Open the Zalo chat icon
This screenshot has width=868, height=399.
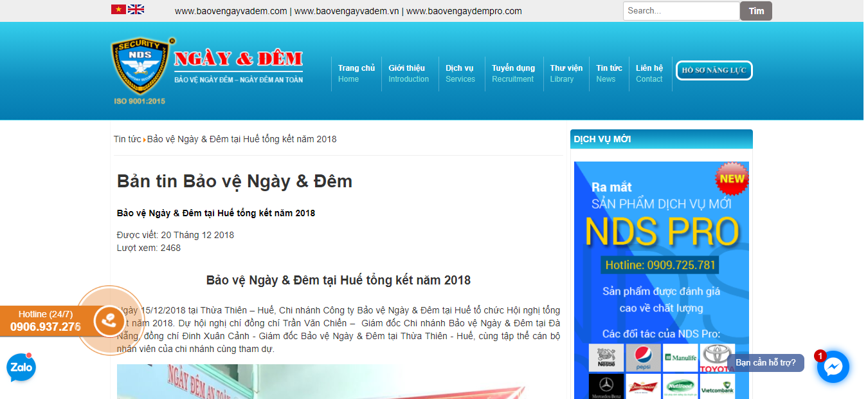21,368
